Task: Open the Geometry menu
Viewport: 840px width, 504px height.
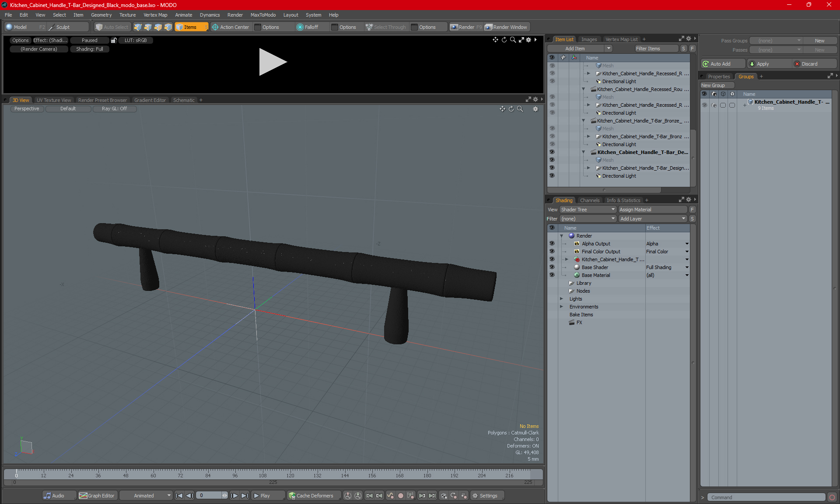Action: (x=101, y=15)
